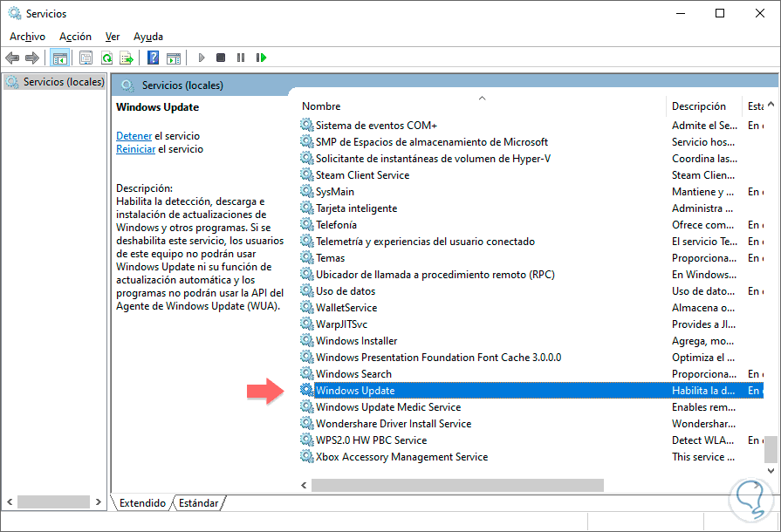The height and width of the screenshot is (532, 781).
Task: Click the list's vertical scrollbar down arrow
Action: (771, 470)
